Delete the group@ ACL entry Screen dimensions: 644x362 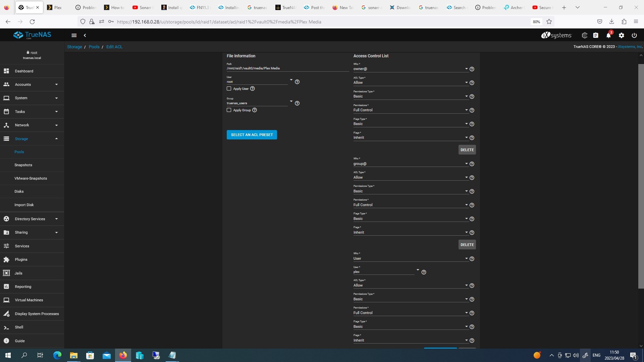pos(467,245)
